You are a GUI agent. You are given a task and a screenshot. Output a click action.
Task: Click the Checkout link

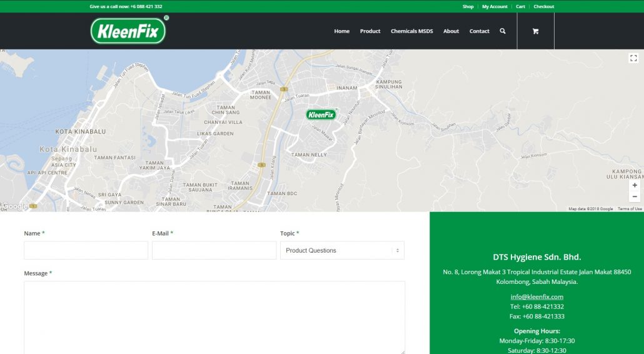click(x=543, y=6)
